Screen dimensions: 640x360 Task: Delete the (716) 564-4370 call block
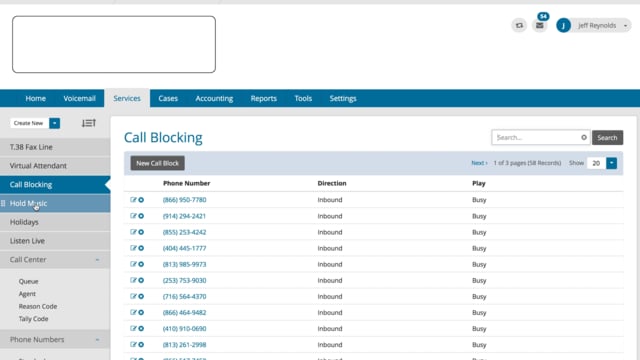point(141,296)
